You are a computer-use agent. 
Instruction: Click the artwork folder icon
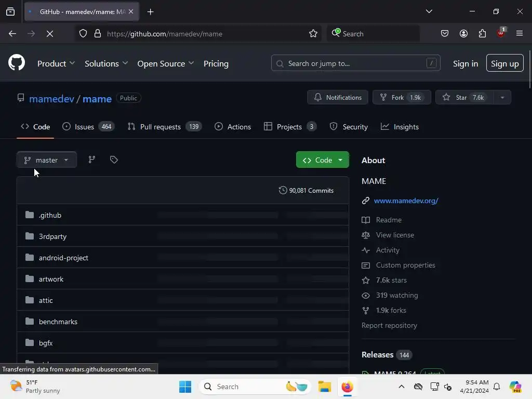30,279
